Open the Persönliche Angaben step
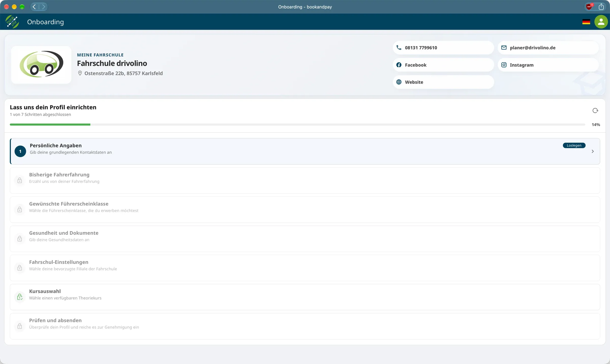 pos(305,151)
